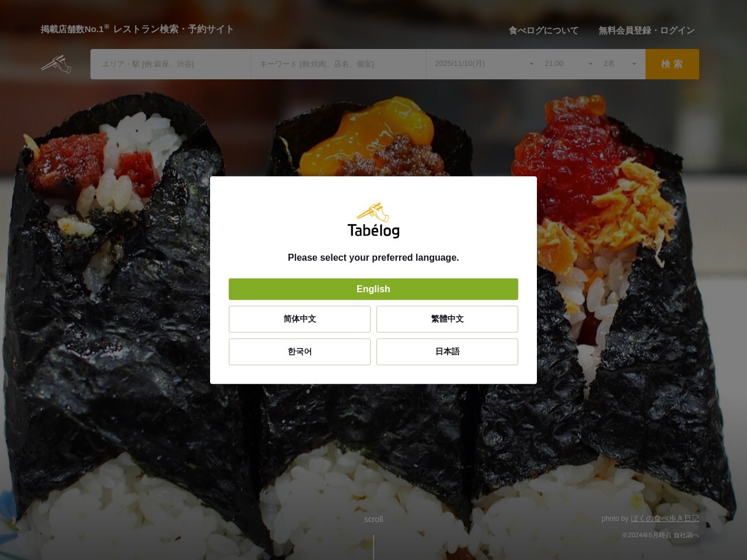Click the scroll indicator at bottom
This screenshot has width=747, height=560.
373,519
